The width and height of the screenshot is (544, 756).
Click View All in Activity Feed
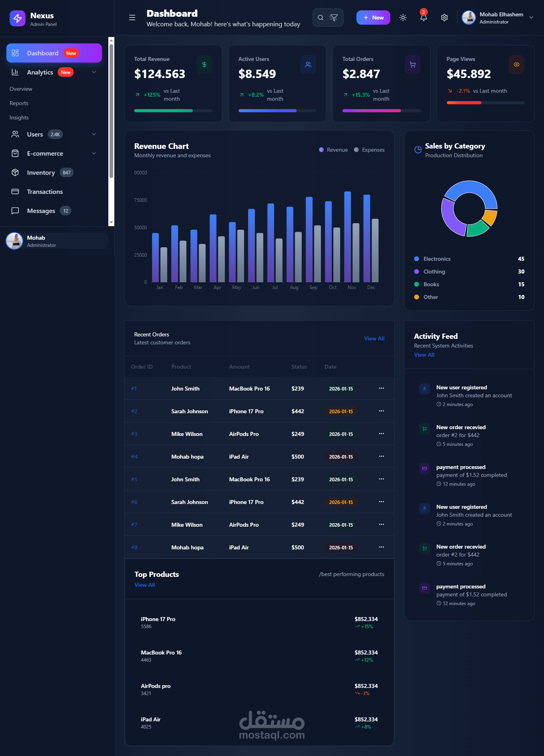[x=424, y=355]
